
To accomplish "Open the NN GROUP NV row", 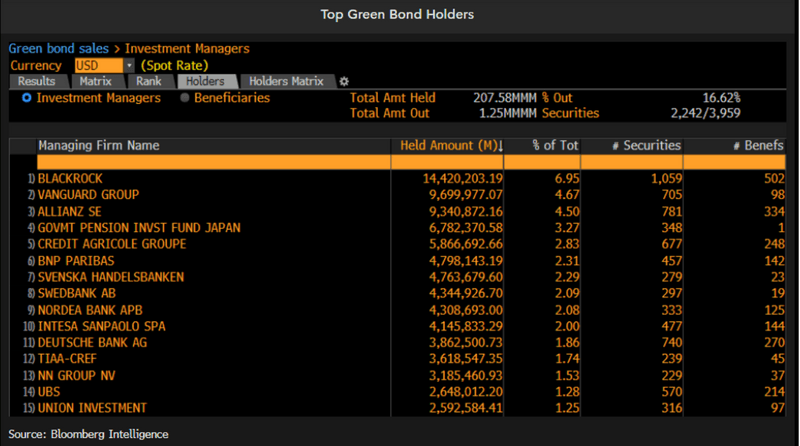I will (397, 376).
